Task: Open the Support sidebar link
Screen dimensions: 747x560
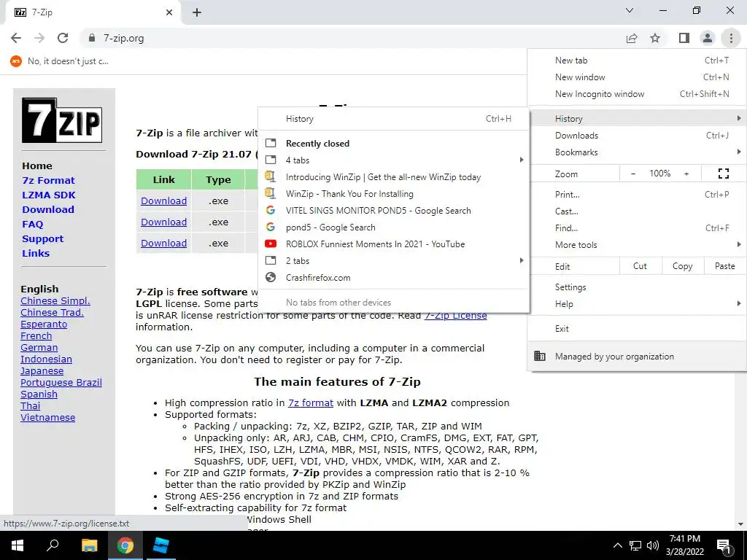Action: (43, 239)
